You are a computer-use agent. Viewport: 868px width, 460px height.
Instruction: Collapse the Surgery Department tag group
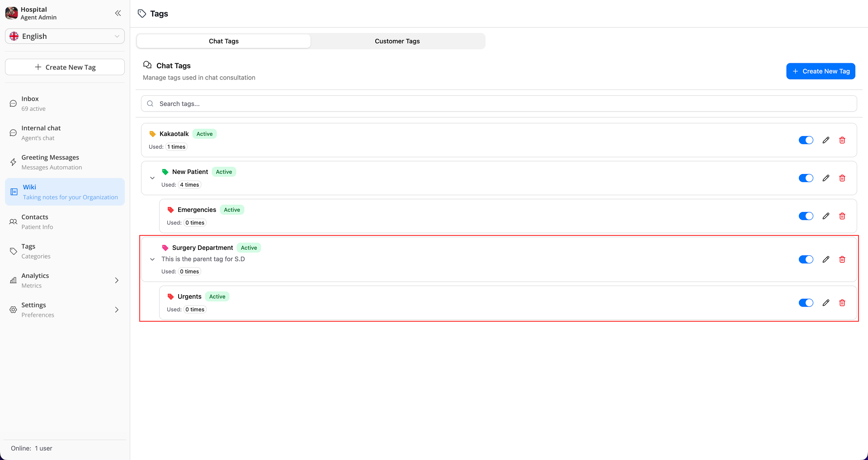coord(152,259)
